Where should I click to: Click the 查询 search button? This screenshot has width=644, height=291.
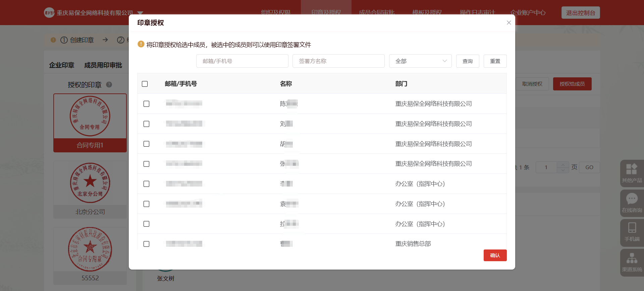pyautogui.click(x=467, y=61)
